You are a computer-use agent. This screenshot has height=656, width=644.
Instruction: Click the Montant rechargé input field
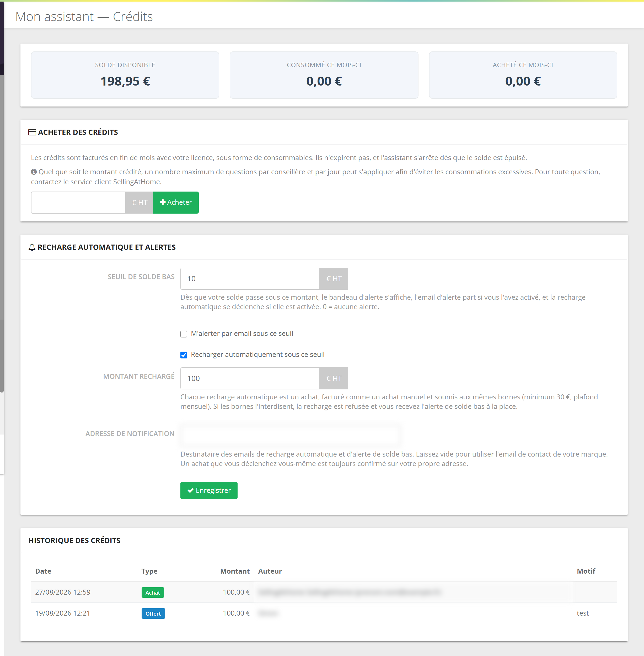pyautogui.click(x=250, y=378)
